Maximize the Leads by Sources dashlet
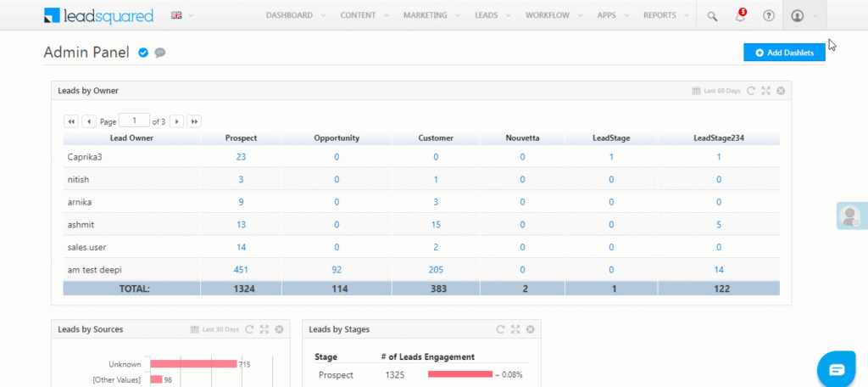868x387 pixels. (264, 329)
